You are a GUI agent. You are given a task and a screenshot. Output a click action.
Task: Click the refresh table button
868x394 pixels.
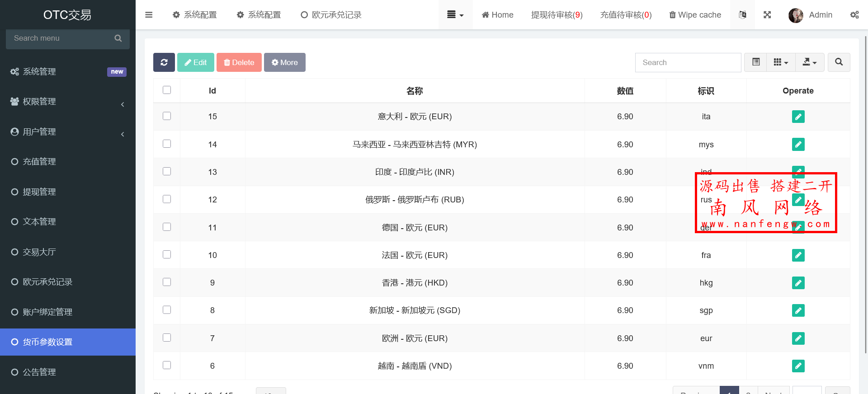[164, 62]
